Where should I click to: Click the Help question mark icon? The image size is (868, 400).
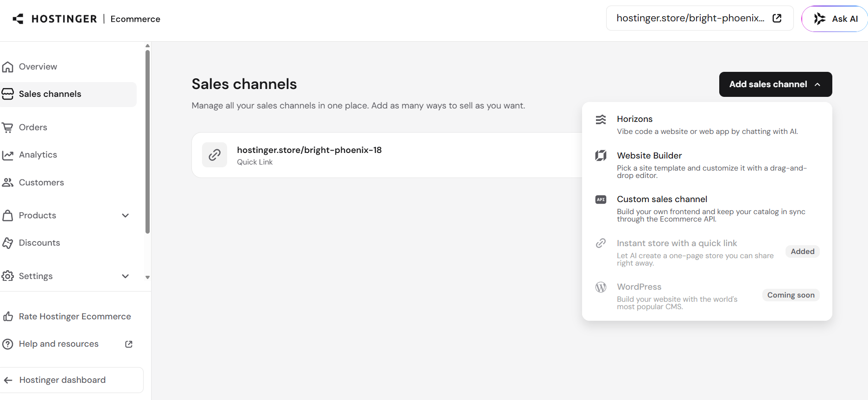(x=7, y=344)
